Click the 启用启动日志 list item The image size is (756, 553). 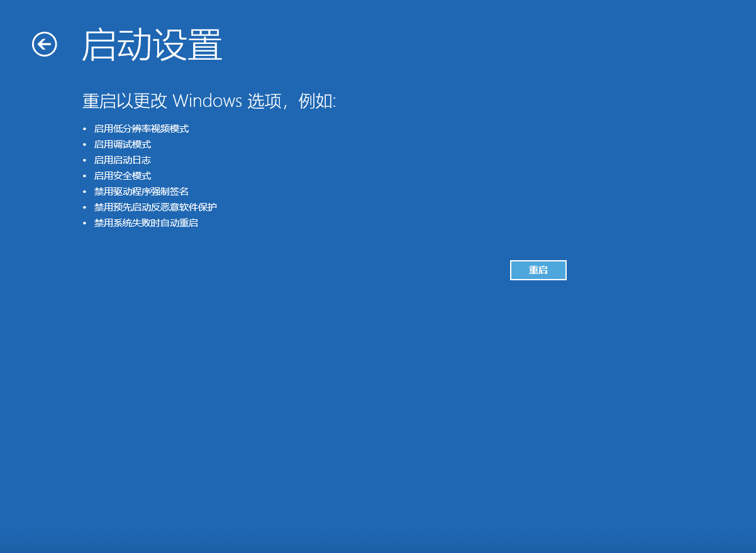(x=123, y=160)
